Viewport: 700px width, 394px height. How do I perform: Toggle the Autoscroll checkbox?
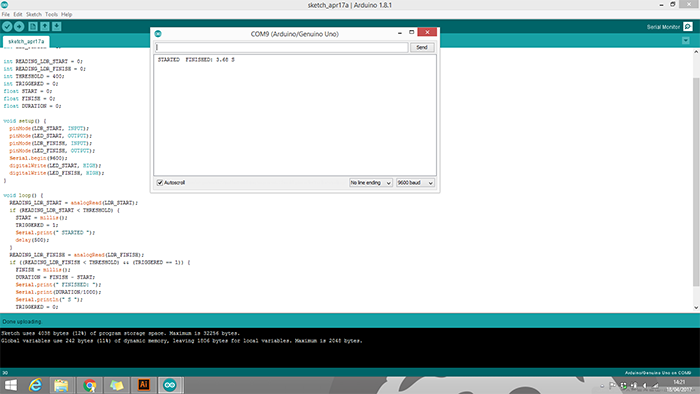(x=160, y=182)
